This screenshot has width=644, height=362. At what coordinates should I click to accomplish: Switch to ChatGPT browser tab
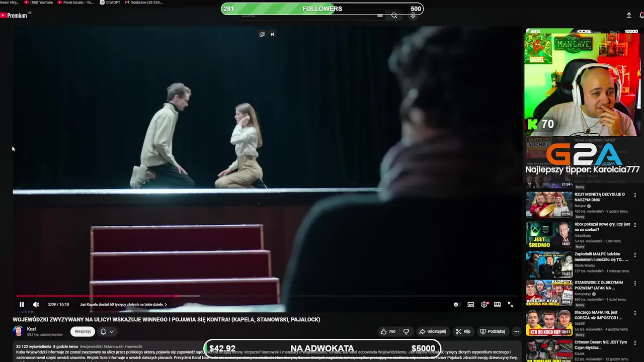[110, 3]
